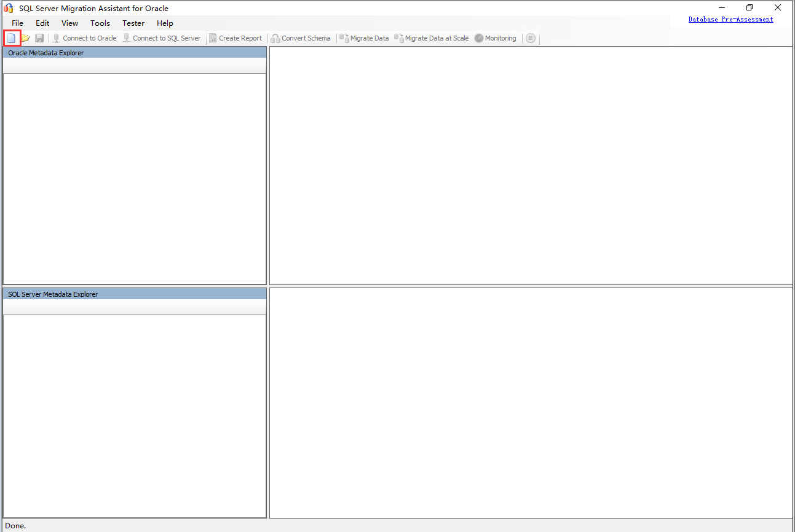Click the SQL Server Metadata Explorer header

pyautogui.click(x=135, y=294)
